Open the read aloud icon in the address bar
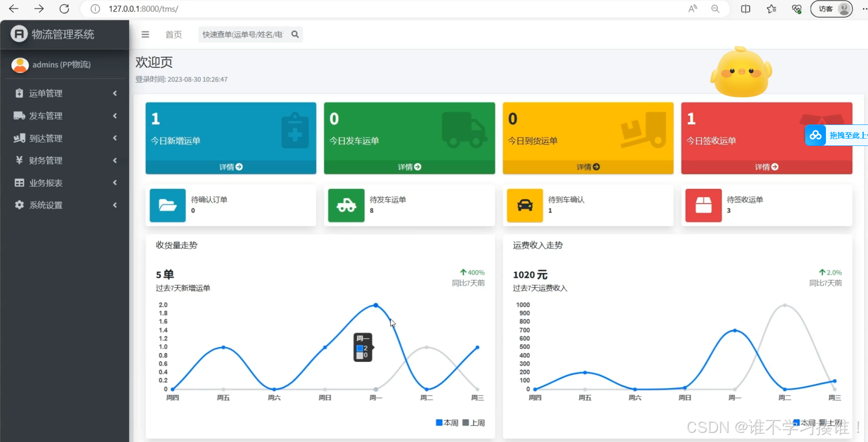Viewport: 868px width, 442px height. point(692,9)
